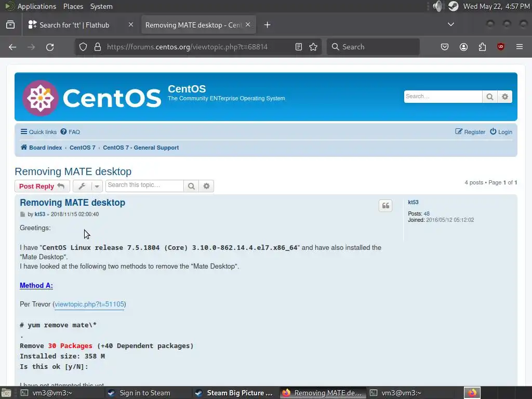
Task: Select the Removing MATE desktop tab
Action: point(193,25)
